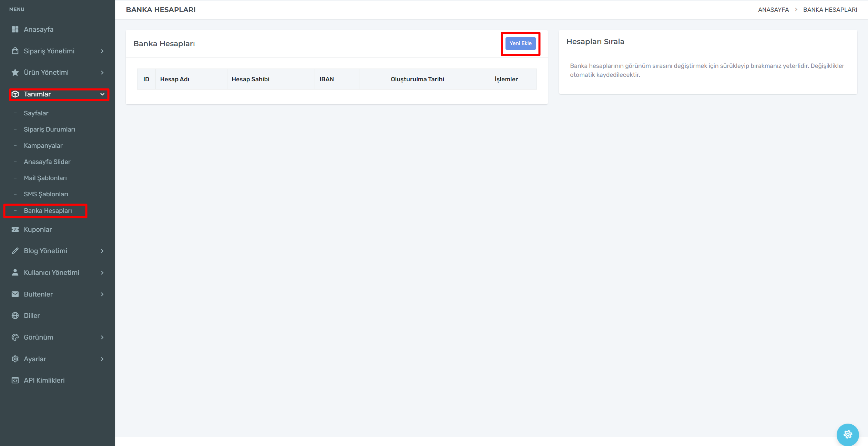Expand the Sipariş Yönetimi submenu arrow
This screenshot has width=868, height=446.
[102, 51]
